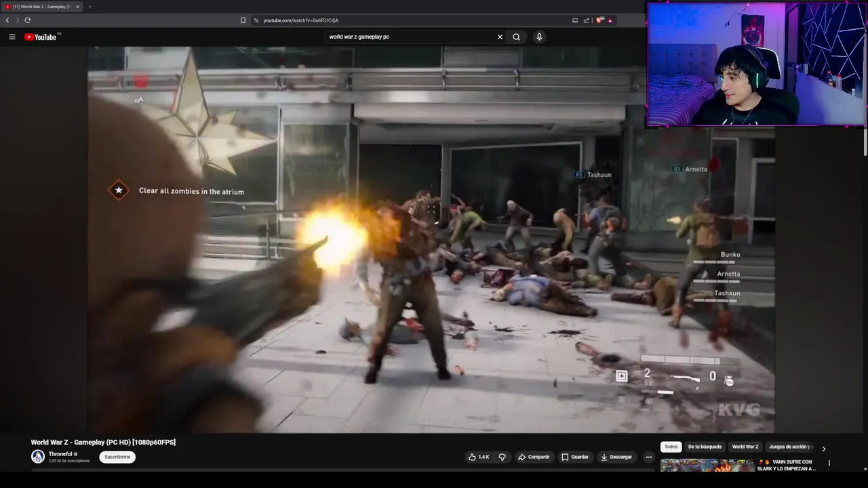
Task: Open the VANN SUFRE CON SLARK thumbnail
Action: pos(707,465)
